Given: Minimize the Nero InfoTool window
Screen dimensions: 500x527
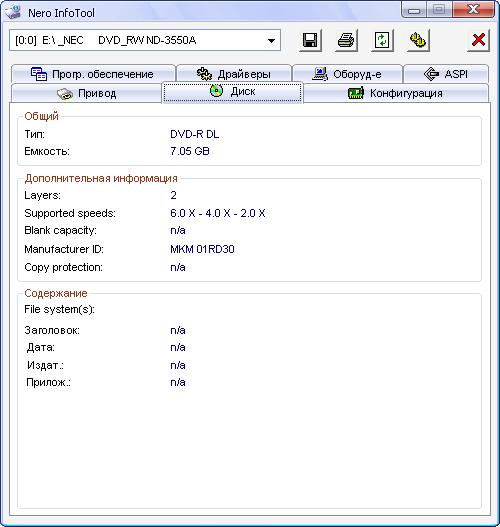Looking at the screenshot, I should [414, 10].
